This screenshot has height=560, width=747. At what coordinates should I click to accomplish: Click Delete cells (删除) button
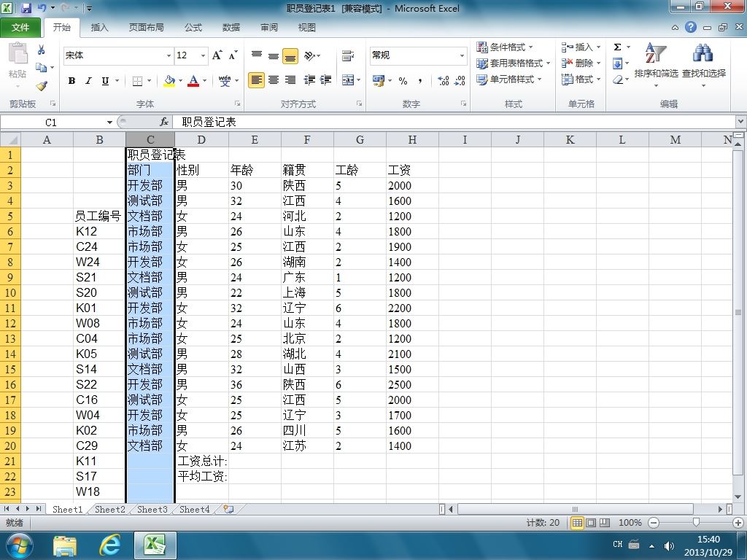tap(581, 63)
